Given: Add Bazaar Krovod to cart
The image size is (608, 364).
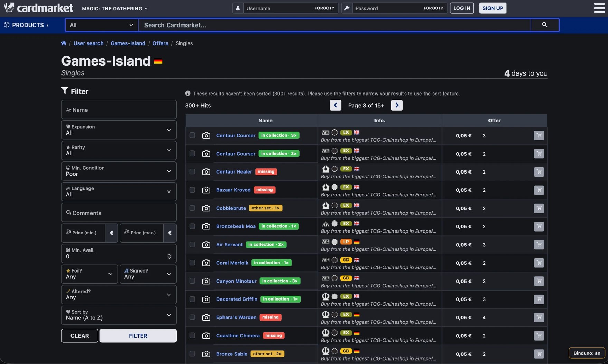Looking at the screenshot, I should [x=539, y=190].
